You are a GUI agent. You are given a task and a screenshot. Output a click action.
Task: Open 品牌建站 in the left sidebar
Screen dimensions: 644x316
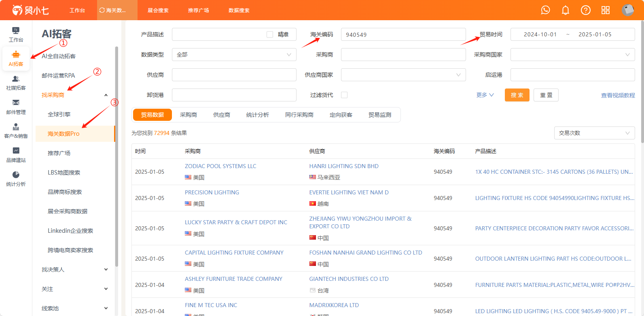[16, 155]
